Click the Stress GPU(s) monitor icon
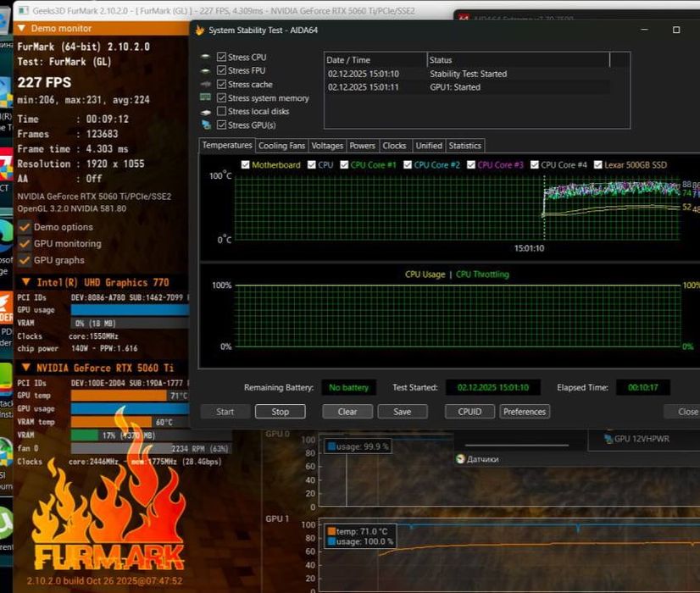The height and width of the screenshot is (593, 700). 206,125
